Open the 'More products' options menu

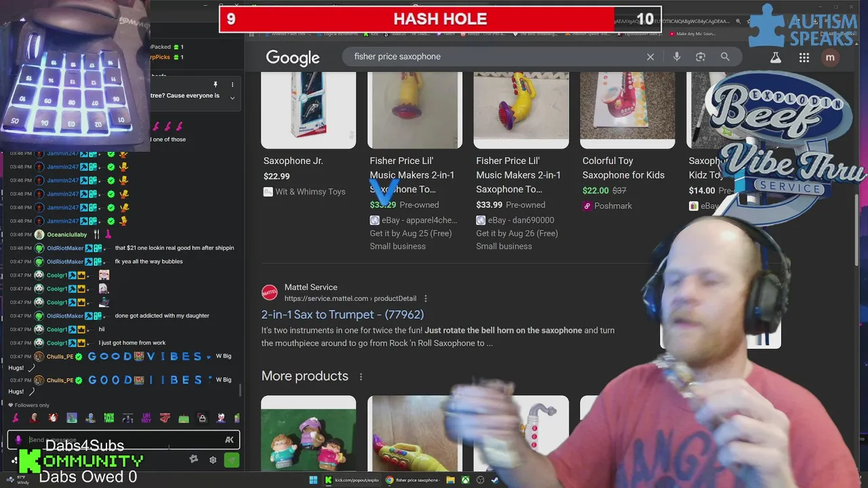(x=361, y=377)
